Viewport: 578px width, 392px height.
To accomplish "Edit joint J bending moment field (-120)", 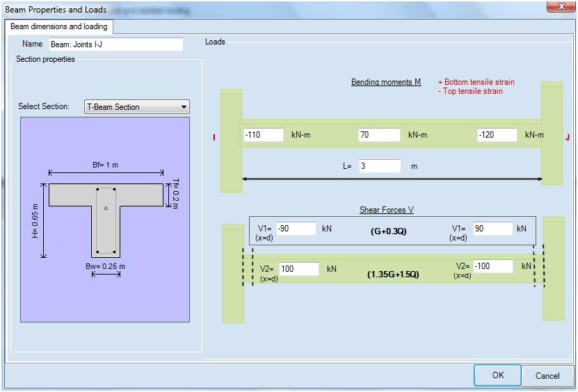I will (x=497, y=135).
